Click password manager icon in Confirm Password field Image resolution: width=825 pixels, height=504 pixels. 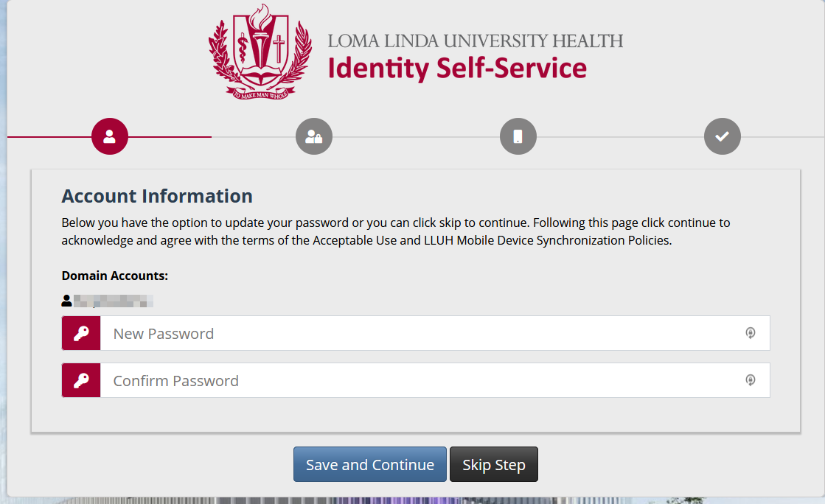751,379
